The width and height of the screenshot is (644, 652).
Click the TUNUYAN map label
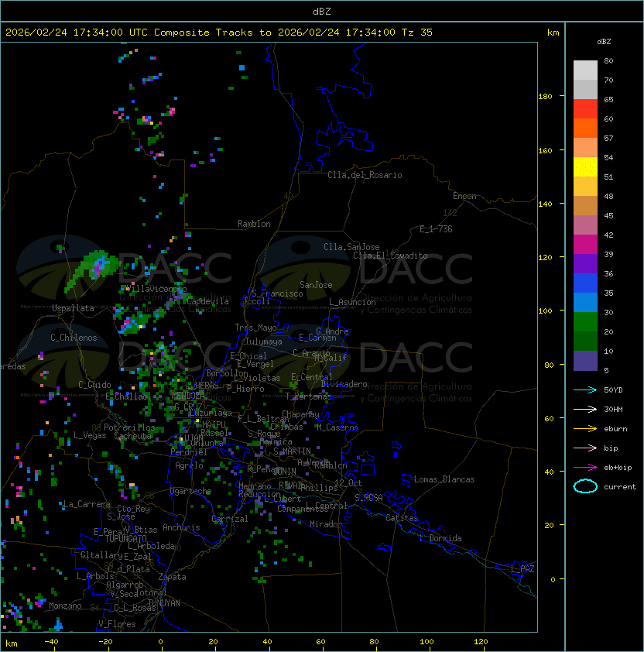(x=164, y=603)
